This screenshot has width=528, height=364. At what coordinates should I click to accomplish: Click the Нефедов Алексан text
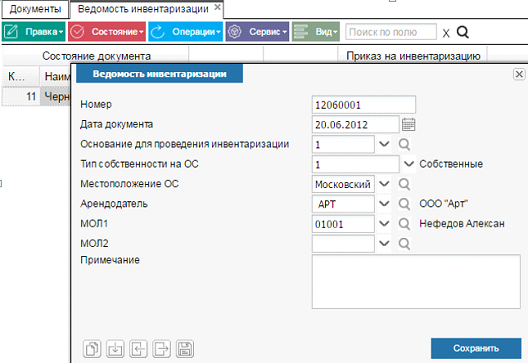462,224
